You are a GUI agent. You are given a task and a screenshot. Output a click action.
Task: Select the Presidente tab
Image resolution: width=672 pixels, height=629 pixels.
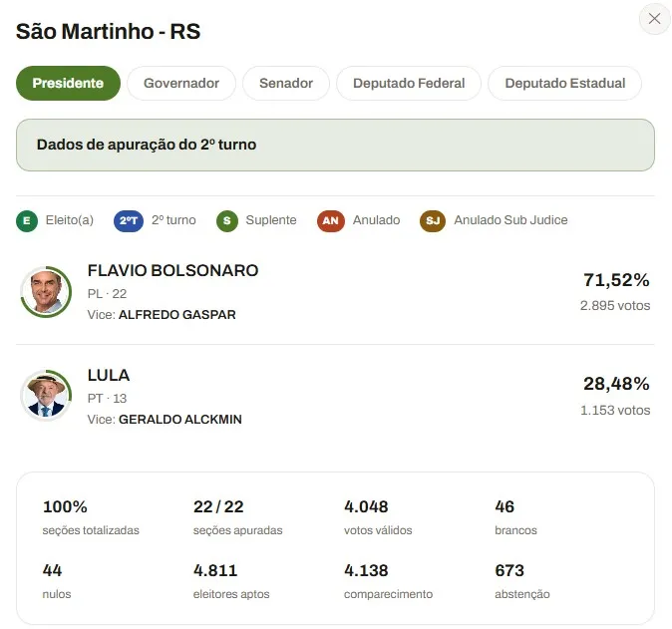(68, 83)
